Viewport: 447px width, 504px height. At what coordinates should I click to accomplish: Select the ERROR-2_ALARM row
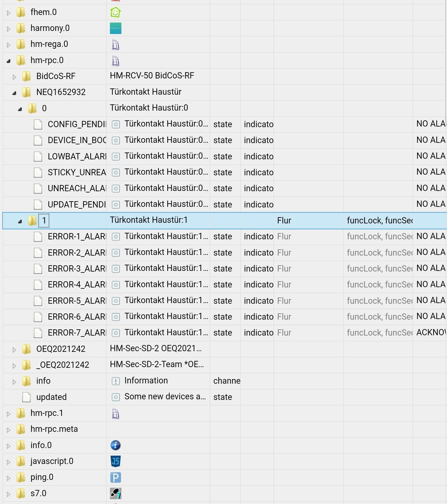[225, 252]
